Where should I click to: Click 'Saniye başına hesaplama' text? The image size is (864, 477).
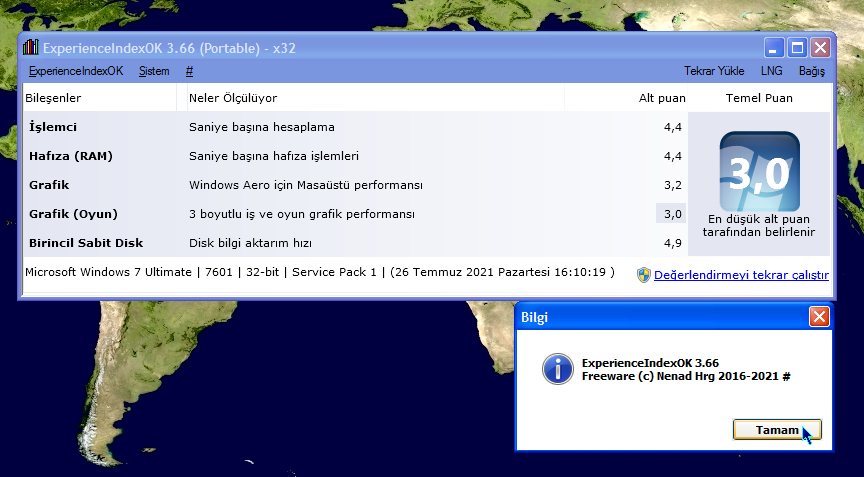click(x=262, y=127)
